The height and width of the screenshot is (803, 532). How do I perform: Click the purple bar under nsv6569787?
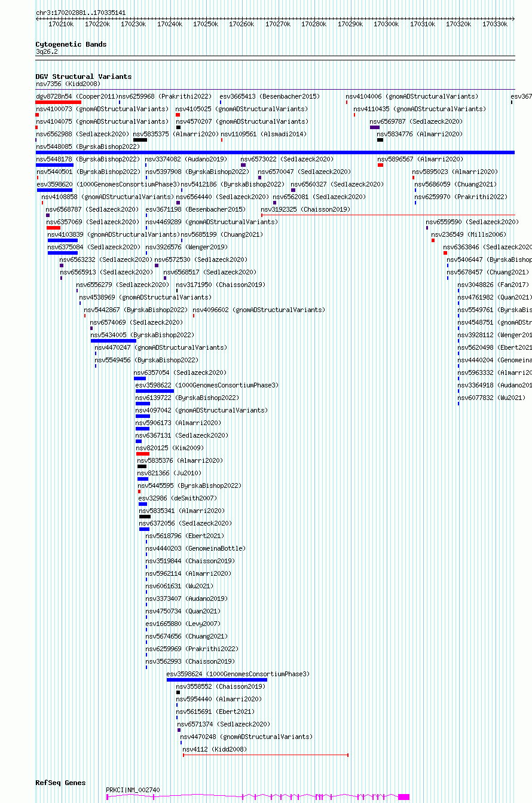375,127
